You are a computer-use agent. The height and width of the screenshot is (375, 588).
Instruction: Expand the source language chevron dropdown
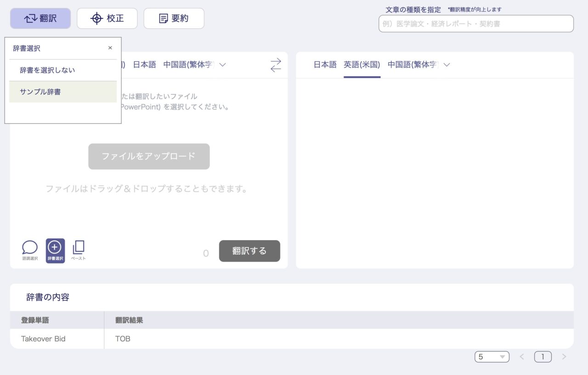pos(222,65)
